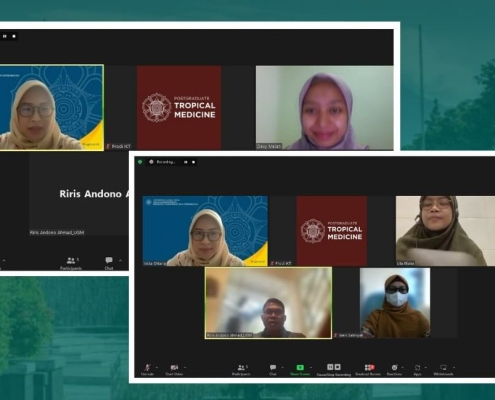This screenshot has height=400, width=495.
Task: Select the yellow-highlighted speaker video tile, front window
Action: (x=268, y=303)
